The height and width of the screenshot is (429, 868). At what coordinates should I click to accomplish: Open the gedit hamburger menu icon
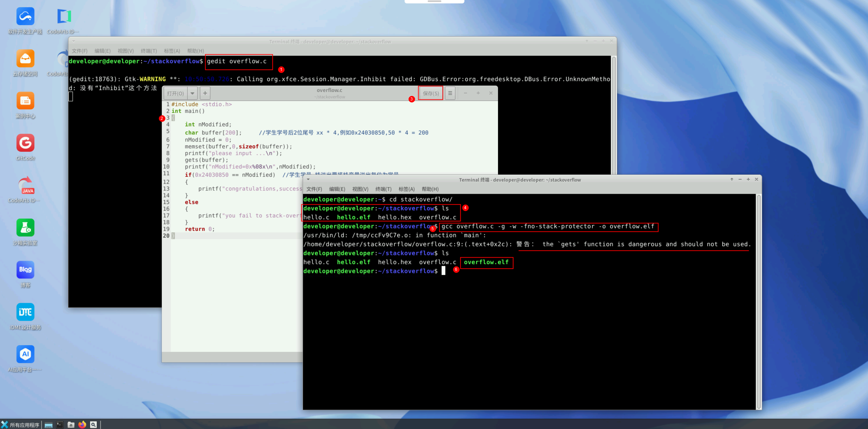[450, 93]
